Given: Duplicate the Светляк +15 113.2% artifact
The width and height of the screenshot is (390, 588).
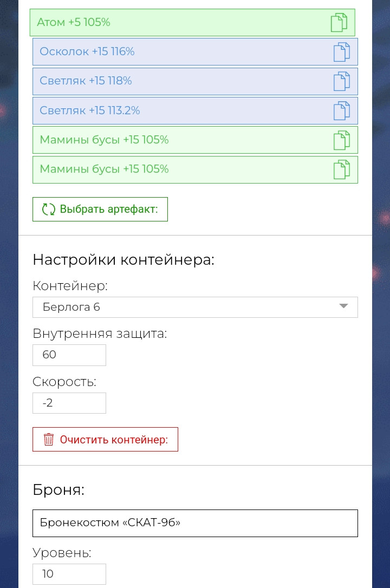Looking at the screenshot, I should click(341, 110).
